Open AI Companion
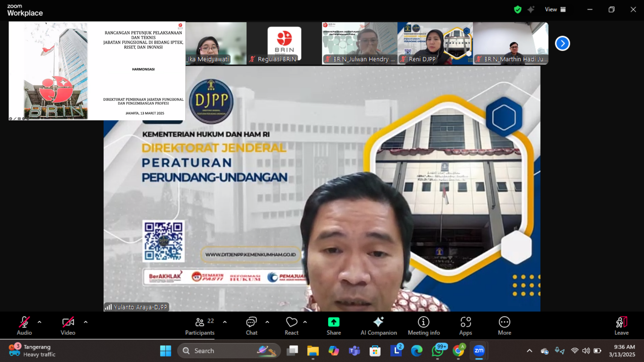The width and height of the screenshot is (644, 362). click(x=379, y=326)
